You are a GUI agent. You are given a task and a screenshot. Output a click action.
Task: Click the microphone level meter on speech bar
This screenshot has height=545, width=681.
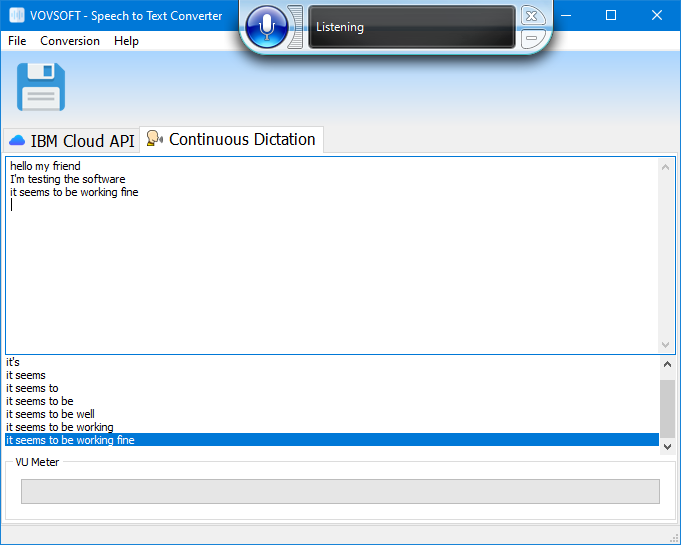click(x=295, y=26)
